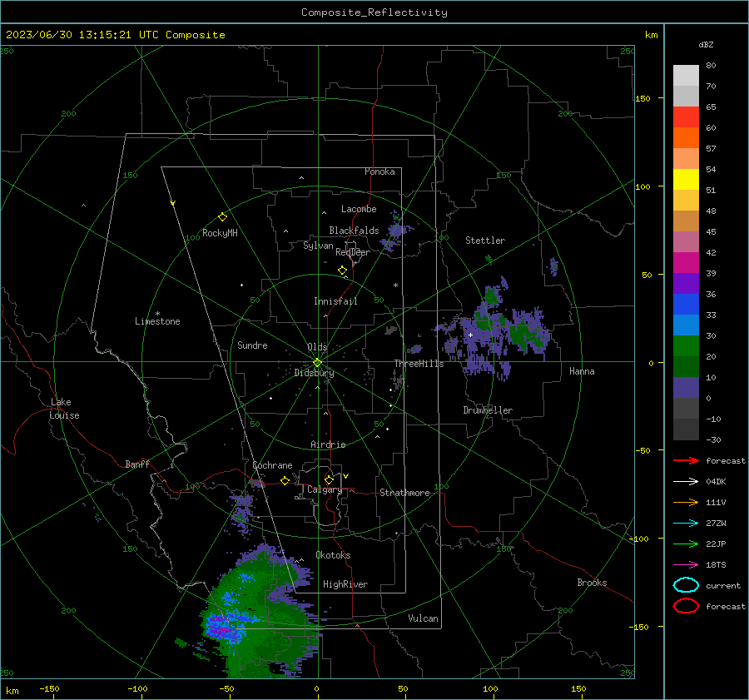749x700 pixels.
Task: Click the Lake Louise map label
Action: (x=64, y=409)
